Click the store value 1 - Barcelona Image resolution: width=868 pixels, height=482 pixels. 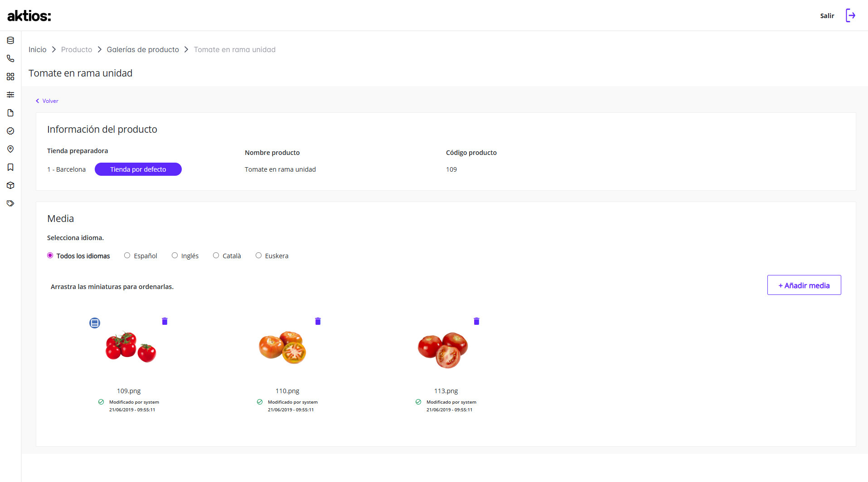(66, 169)
